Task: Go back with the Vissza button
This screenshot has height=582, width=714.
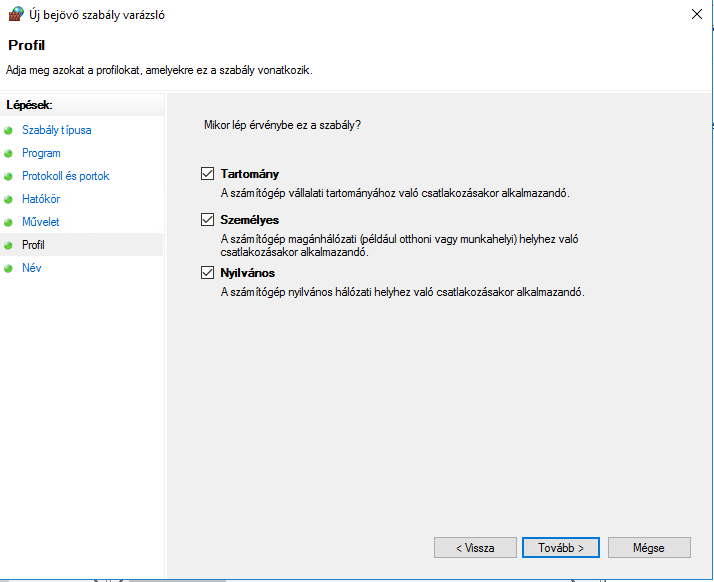Action: pos(475,548)
